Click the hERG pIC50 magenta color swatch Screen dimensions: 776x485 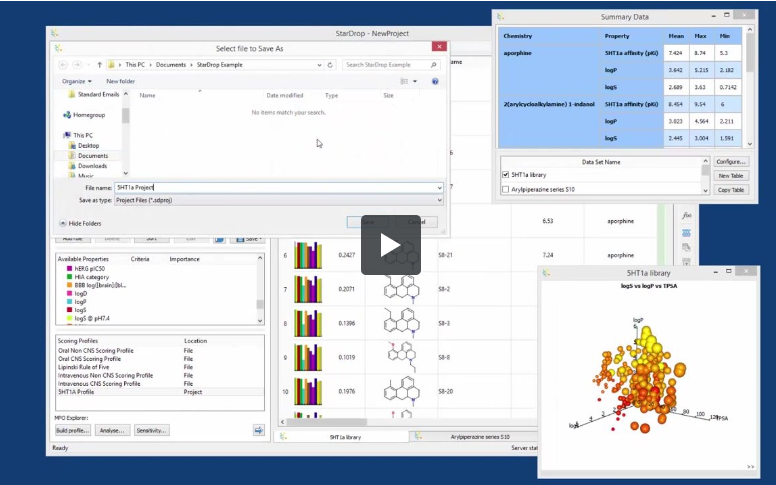pos(69,268)
